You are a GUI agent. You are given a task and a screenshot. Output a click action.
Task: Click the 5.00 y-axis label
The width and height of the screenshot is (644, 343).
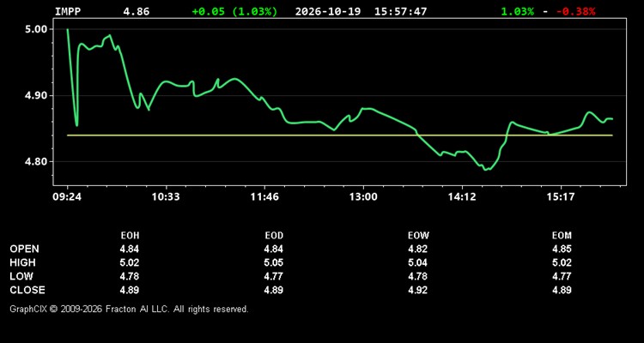(x=37, y=29)
